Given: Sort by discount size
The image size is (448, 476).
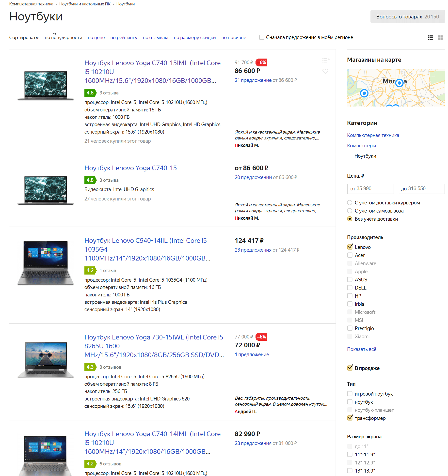Looking at the screenshot, I should click(x=195, y=38).
